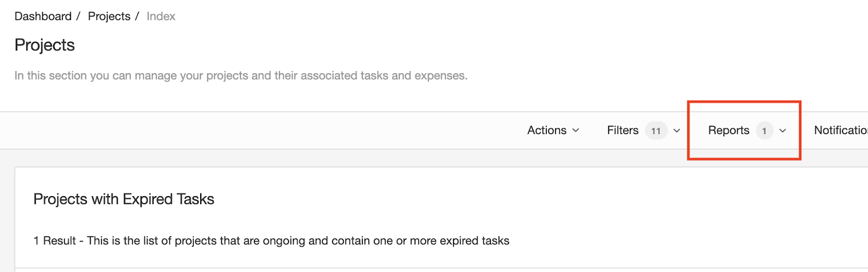This screenshot has width=868, height=272.
Task: Click the slash separator before Index
Action: (x=137, y=16)
